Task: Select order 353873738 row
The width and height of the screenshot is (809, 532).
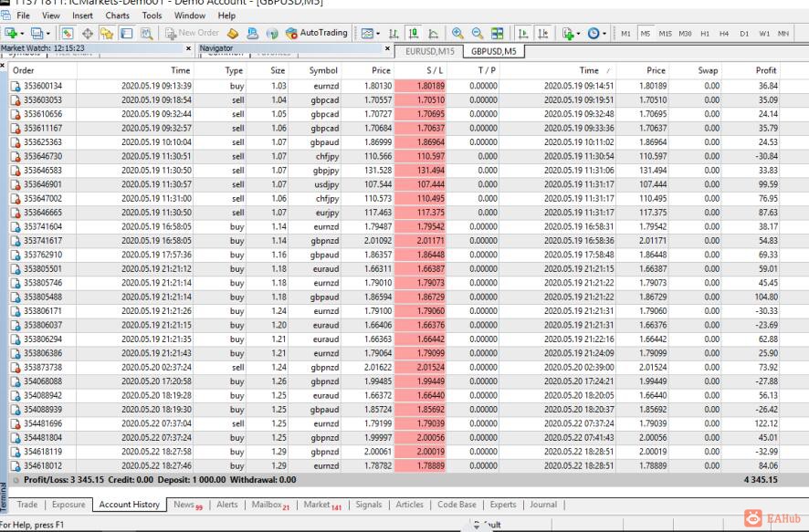Action: 394,368
